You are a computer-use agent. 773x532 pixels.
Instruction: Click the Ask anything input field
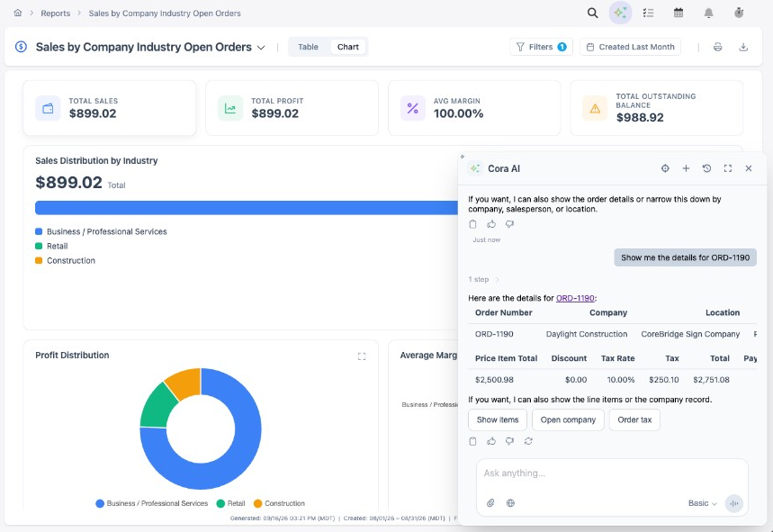(612, 473)
